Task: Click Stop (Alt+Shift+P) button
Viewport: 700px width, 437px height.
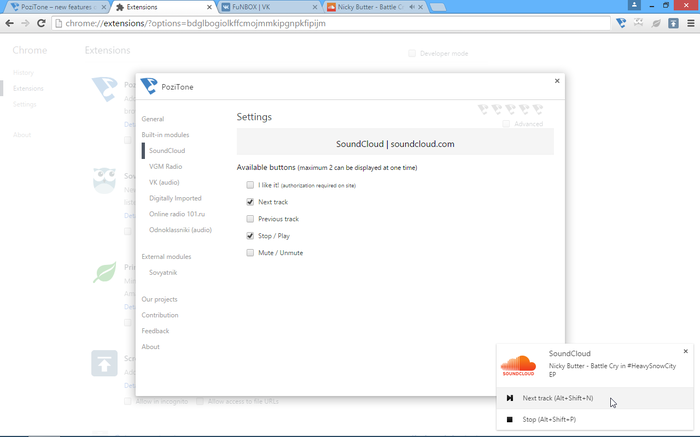Action: coord(595,420)
